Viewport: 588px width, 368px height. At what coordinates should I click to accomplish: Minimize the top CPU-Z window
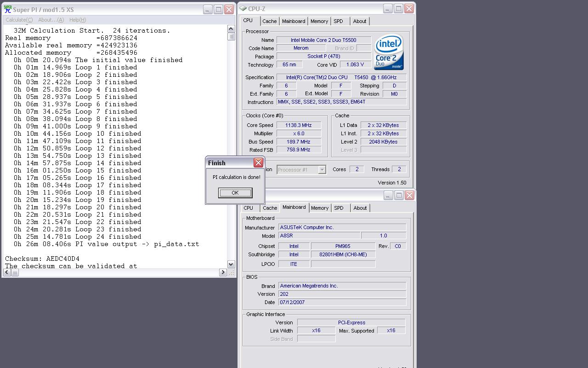click(x=388, y=8)
